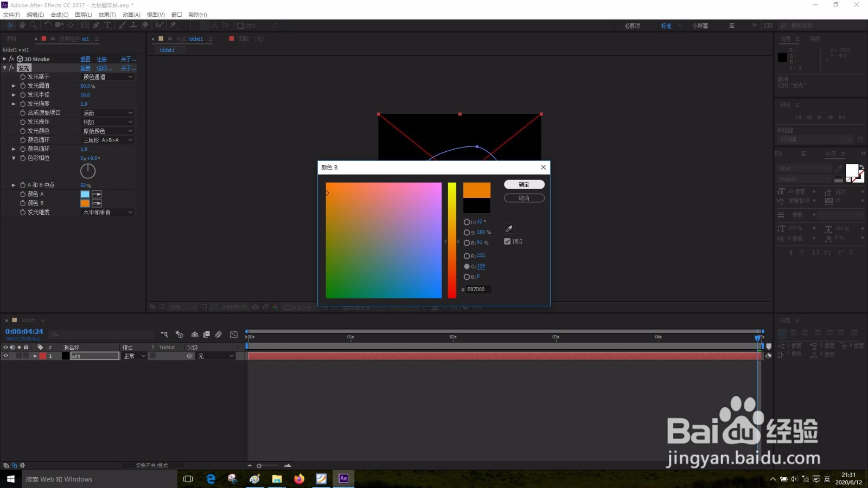Select the Zoom magnifier tool
868x488 pixels.
tap(33, 25)
